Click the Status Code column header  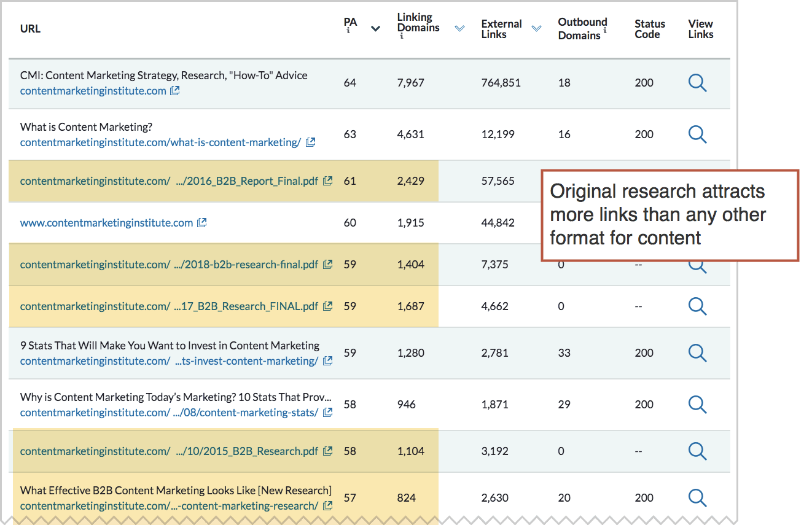pyautogui.click(x=650, y=29)
